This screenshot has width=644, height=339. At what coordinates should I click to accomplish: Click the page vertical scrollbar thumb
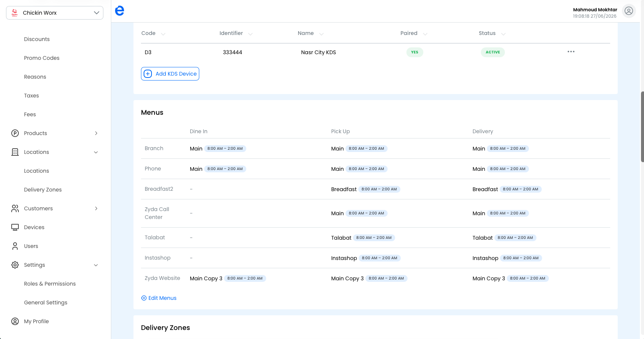coord(642,127)
